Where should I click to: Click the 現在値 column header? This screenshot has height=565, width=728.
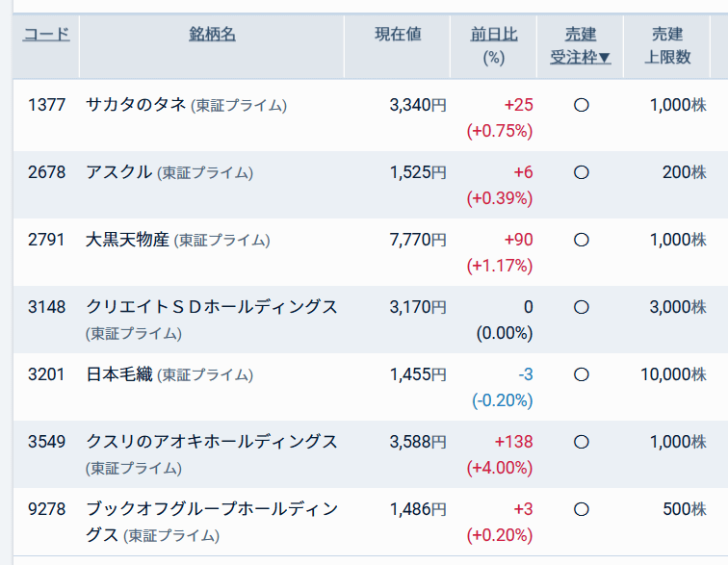(398, 35)
